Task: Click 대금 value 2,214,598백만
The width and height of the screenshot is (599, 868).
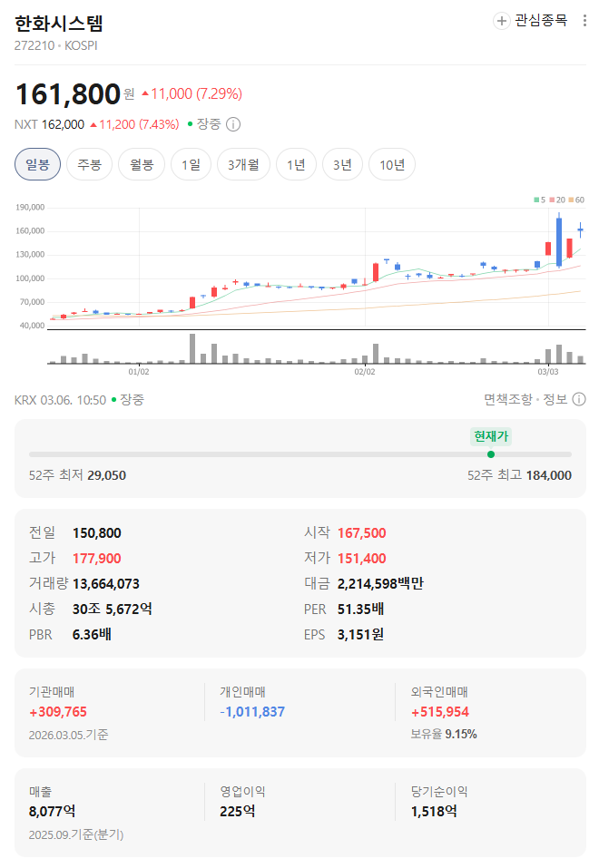Action: (x=380, y=584)
